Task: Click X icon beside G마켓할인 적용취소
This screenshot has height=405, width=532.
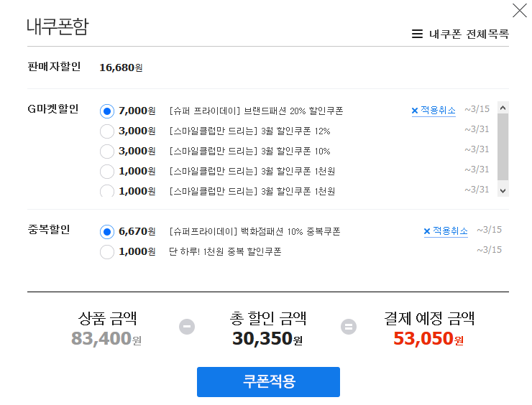Action: [415, 111]
